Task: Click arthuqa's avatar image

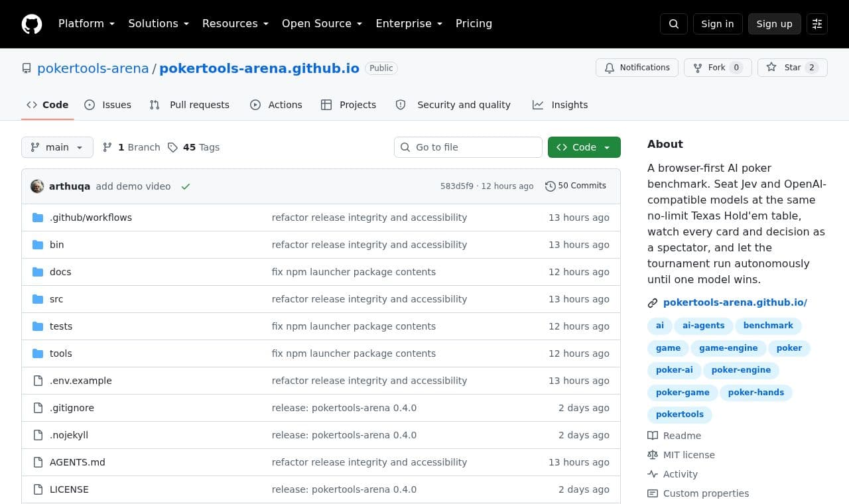Action: (x=37, y=186)
